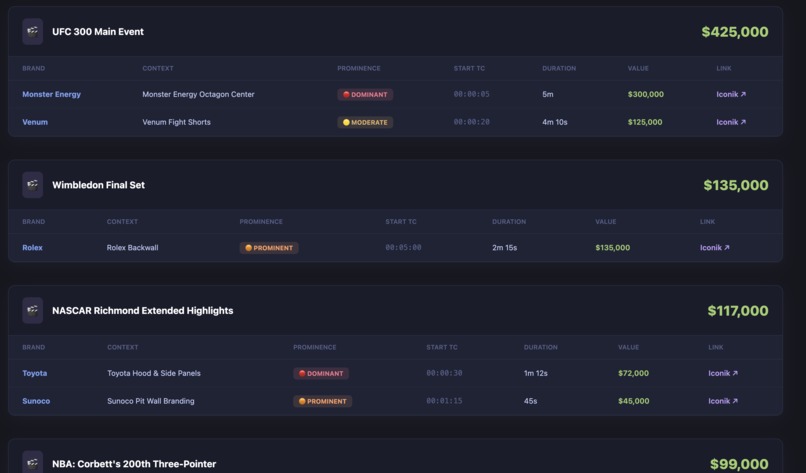Click the DOMINANT badge in Toyota row
Viewport: 806px width, 473px height.
[x=321, y=373]
